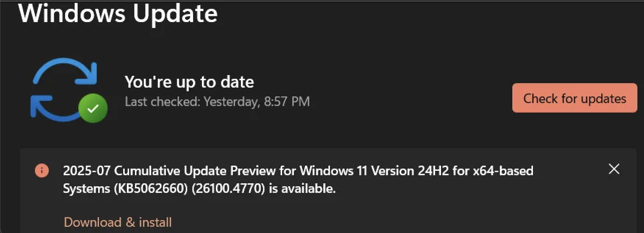Dismiss the cumulative update notification
The image size is (644, 233).
point(614,169)
